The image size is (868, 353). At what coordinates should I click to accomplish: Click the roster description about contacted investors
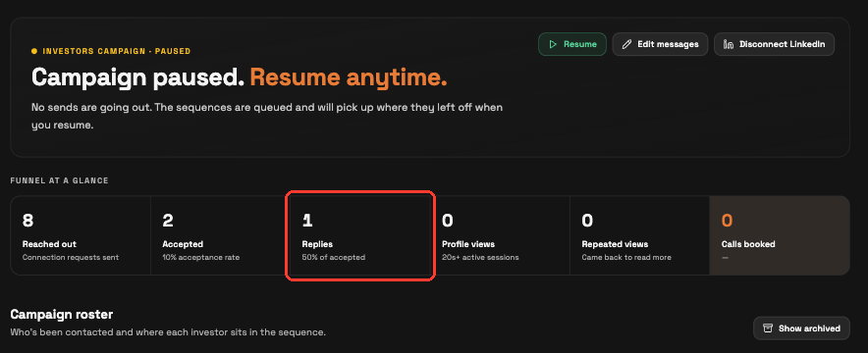point(168,332)
